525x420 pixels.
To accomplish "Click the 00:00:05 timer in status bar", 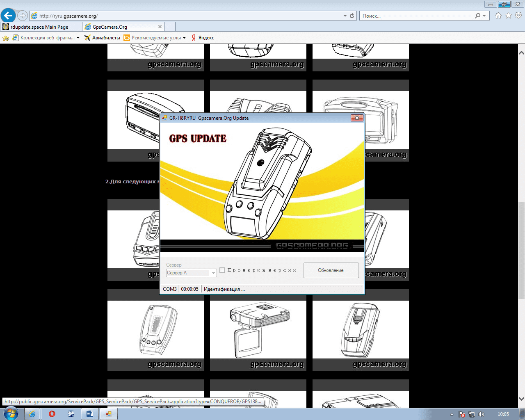I will [189, 289].
